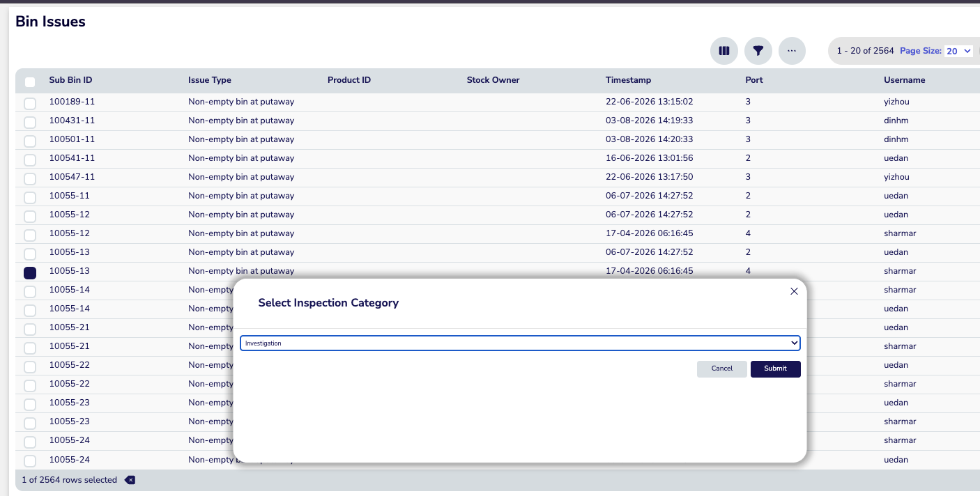Image resolution: width=980 pixels, height=496 pixels.
Task: Click the '1 - 20 of 2564' pagination text
Action: point(865,51)
